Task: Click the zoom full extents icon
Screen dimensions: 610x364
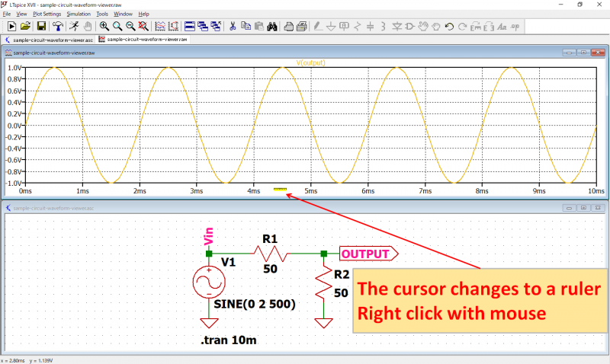Action: pos(143,27)
